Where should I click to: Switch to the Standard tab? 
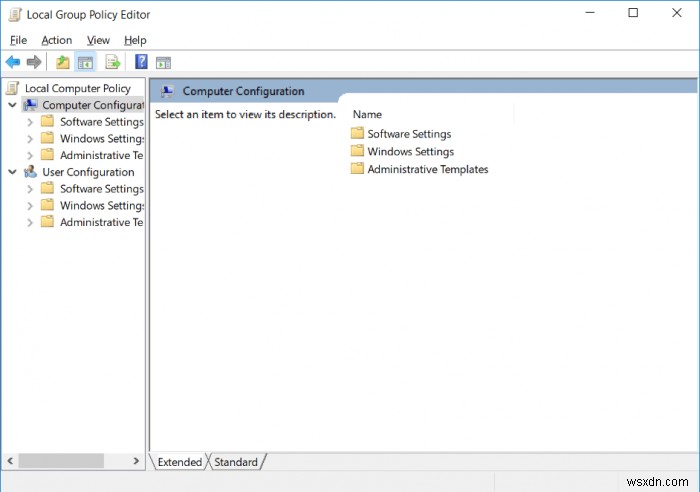point(236,462)
